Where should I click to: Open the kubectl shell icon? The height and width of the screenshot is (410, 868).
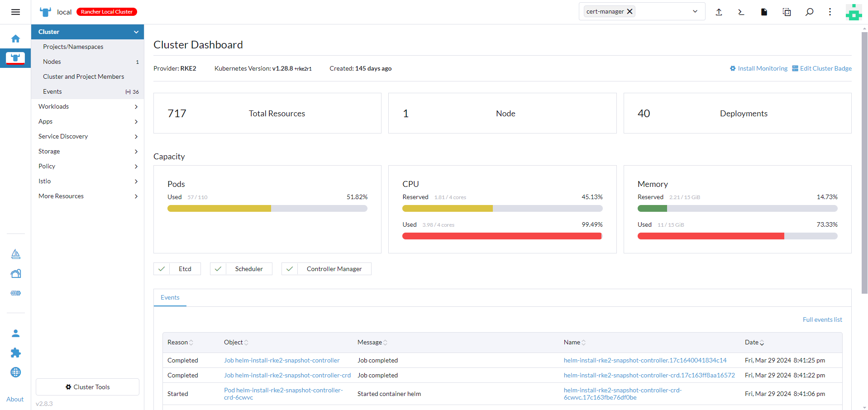(x=741, y=12)
